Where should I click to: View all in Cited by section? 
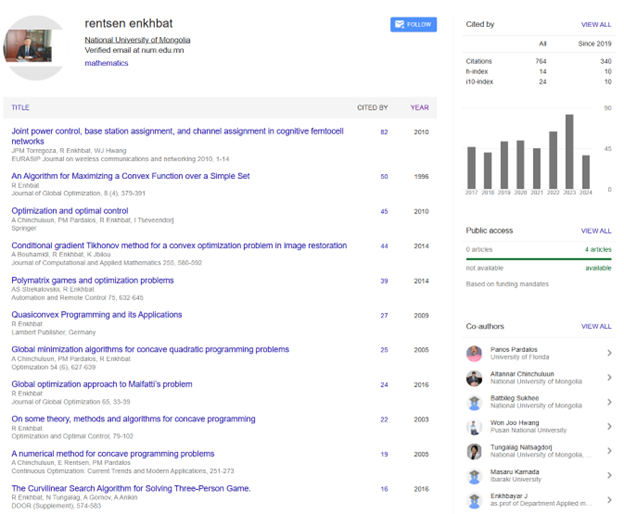596,24
